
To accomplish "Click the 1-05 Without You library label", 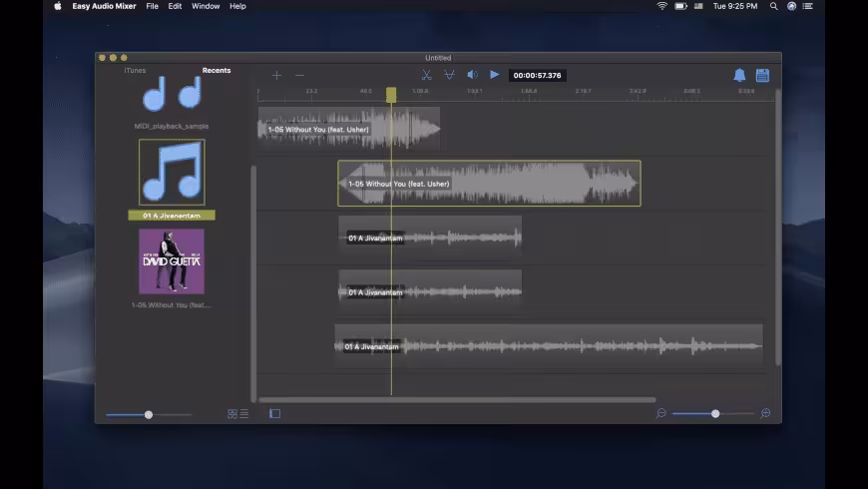I will [x=172, y=305].
